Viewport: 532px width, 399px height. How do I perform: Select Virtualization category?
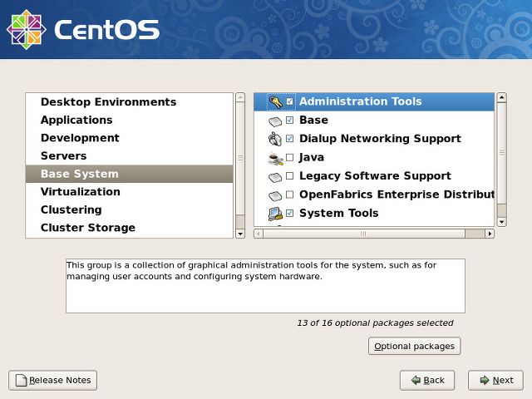point(130,192)
